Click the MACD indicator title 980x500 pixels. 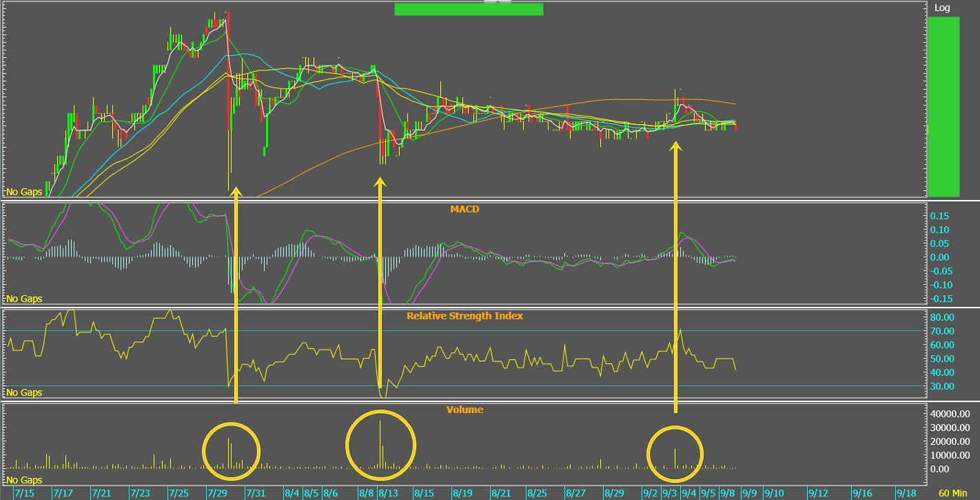coord(464,208)
